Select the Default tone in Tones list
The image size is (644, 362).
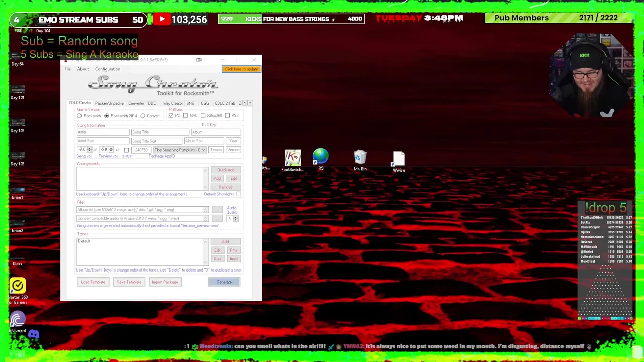84,242
